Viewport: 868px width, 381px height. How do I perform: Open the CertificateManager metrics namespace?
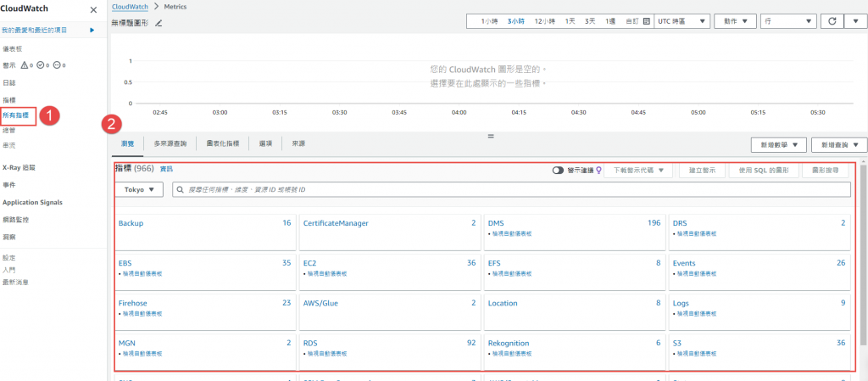pos(336,223)
